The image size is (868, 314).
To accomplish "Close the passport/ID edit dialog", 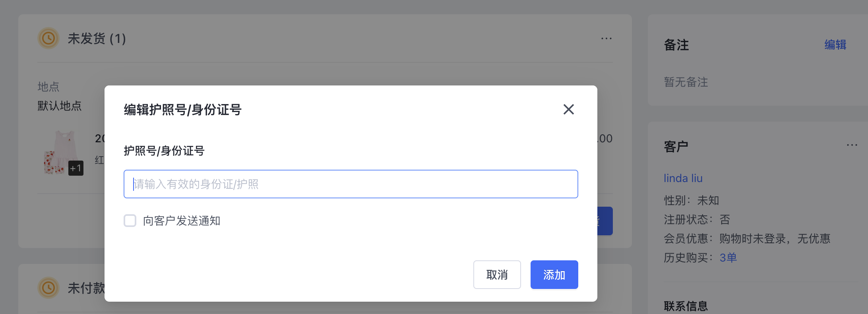I will coord(568,109).
